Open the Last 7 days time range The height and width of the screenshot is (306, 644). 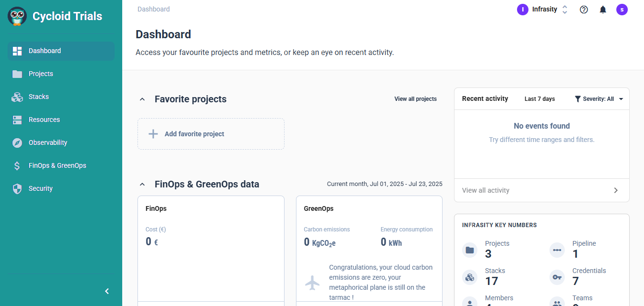click(x=539, y=99)
